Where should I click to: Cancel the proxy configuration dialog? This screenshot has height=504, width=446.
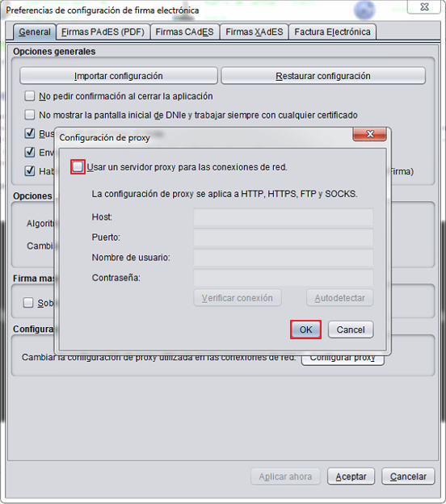tap(351, 330)
